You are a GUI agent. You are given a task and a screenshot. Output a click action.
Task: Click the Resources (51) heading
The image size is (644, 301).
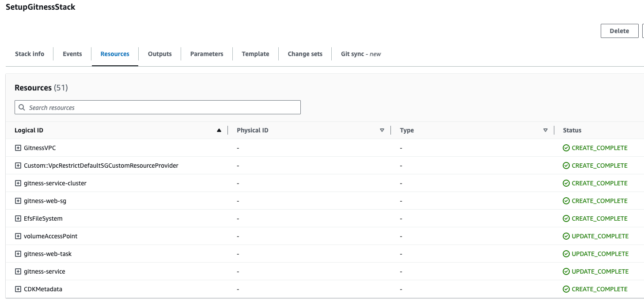pos(41,88)
